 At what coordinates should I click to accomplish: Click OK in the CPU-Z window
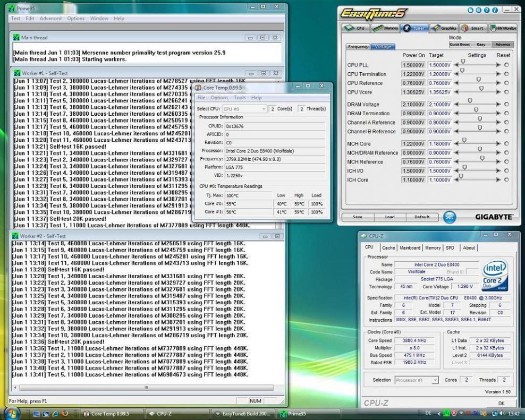click(x=501, y=403)
